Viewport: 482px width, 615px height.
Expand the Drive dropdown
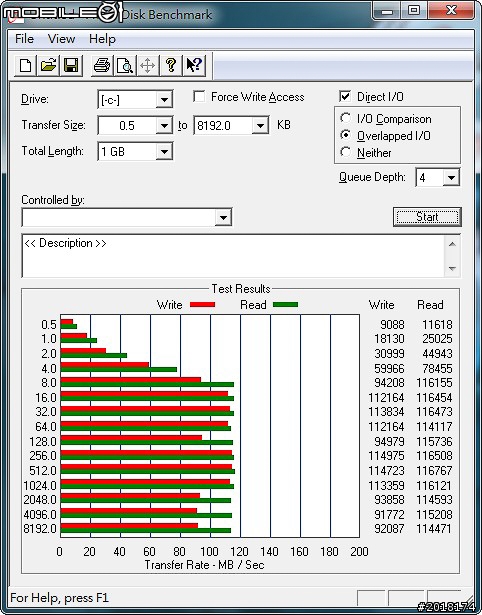[x=164, y=100]
